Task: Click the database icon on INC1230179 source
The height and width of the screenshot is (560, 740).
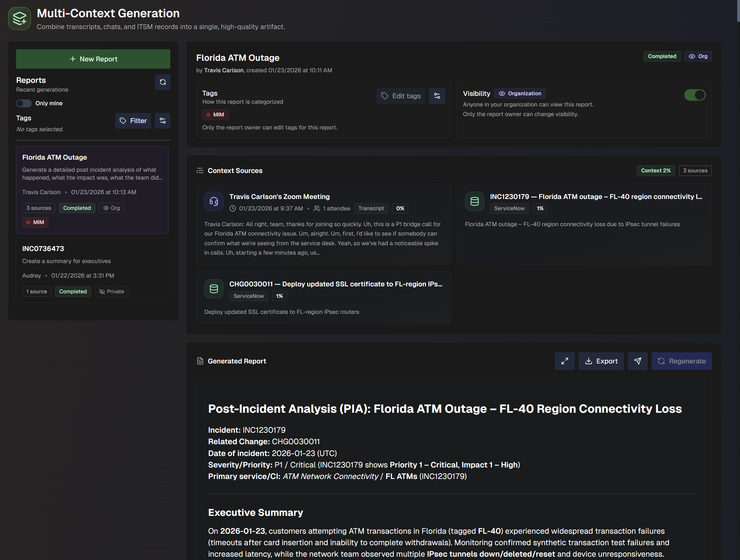Action: (x=474, y=201)
